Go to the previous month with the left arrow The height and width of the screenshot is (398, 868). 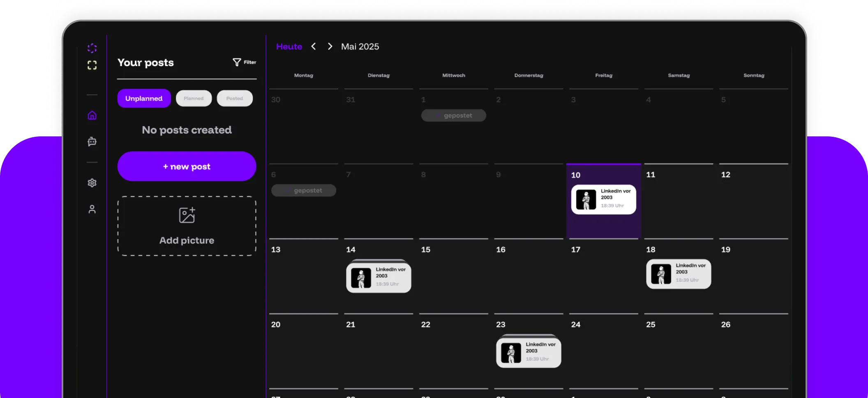pos(314,46)
